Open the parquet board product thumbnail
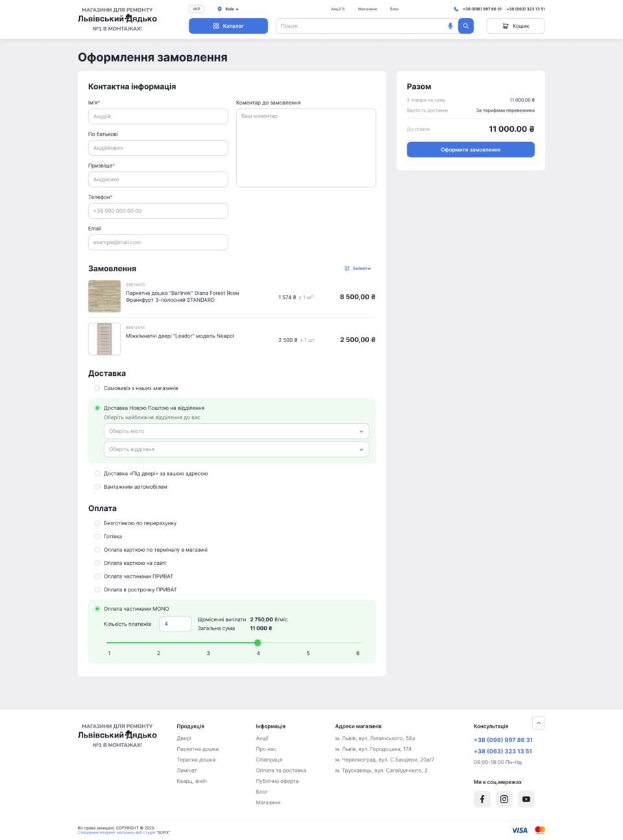The height and width of the screenshot is (840, 623). click(x=104, y=296)
